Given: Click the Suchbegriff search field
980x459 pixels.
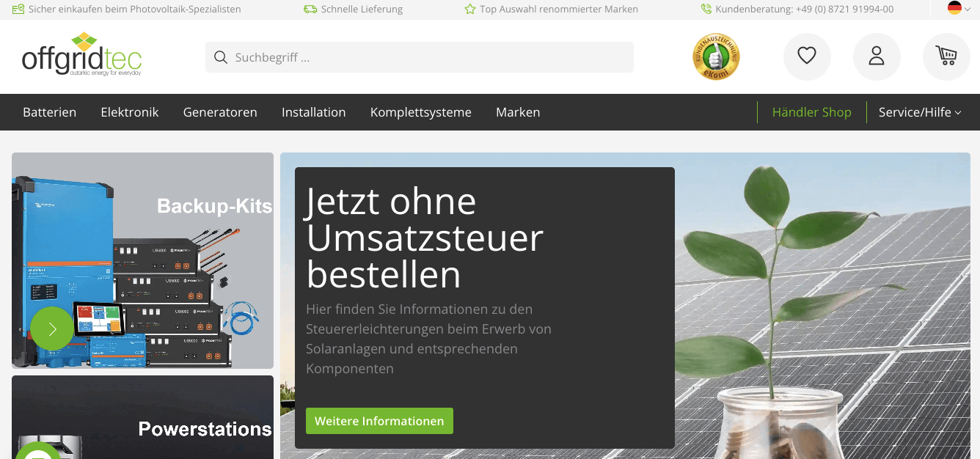Looking at the screenshot, I should tap(420, 57).
